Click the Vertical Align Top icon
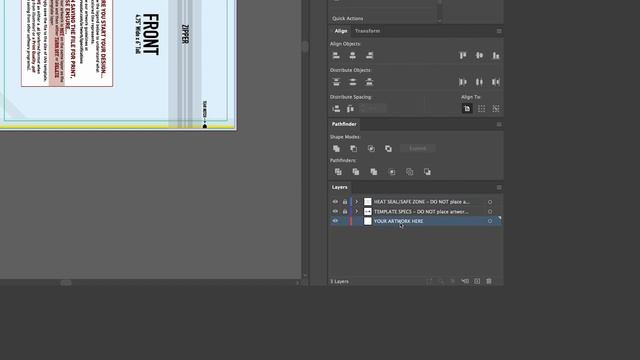The image size is (640, 360). pyautogui.click(x=462, y=55)
